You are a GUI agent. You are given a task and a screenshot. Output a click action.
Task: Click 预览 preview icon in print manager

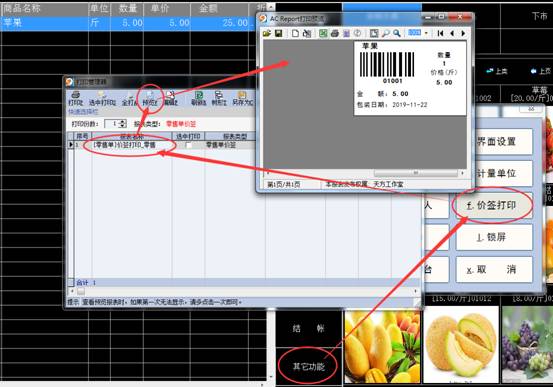150,98
